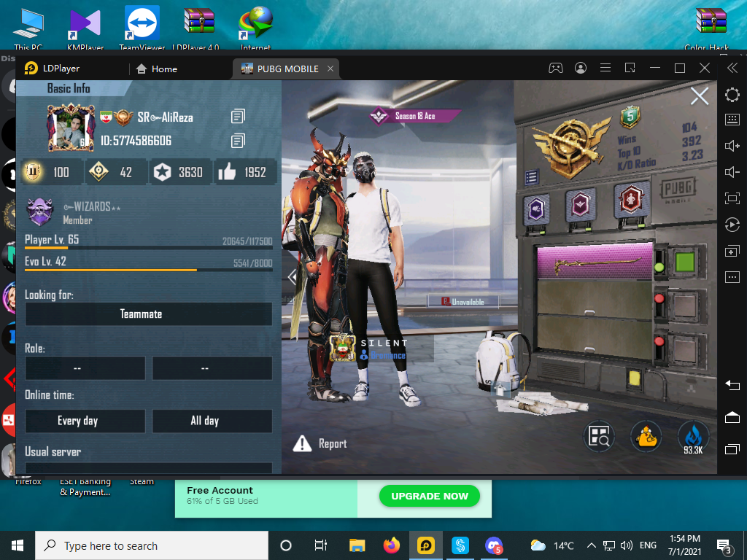
Task: Open the inventory search grid icon
Action: pos(599,436)
